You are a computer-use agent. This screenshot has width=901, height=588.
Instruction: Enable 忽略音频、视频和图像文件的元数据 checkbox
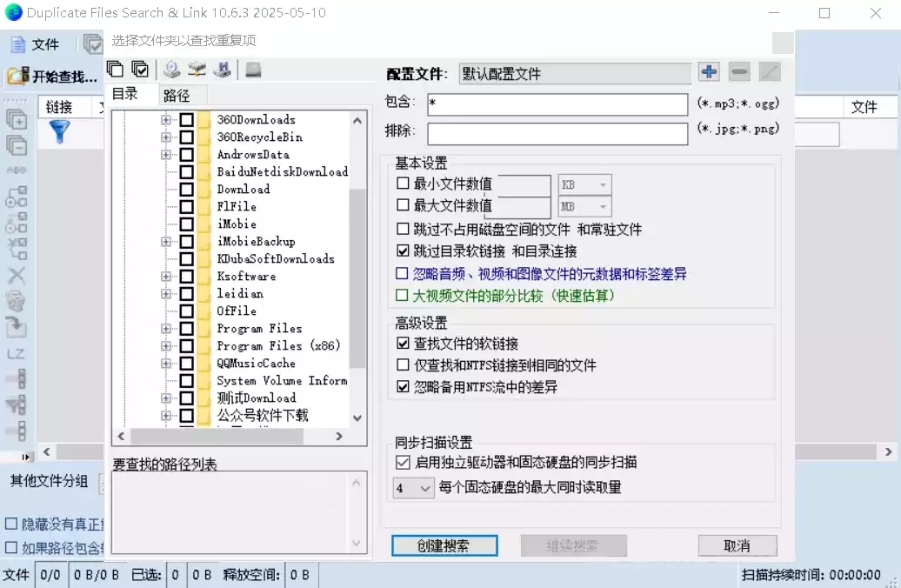tap(402, 274)
